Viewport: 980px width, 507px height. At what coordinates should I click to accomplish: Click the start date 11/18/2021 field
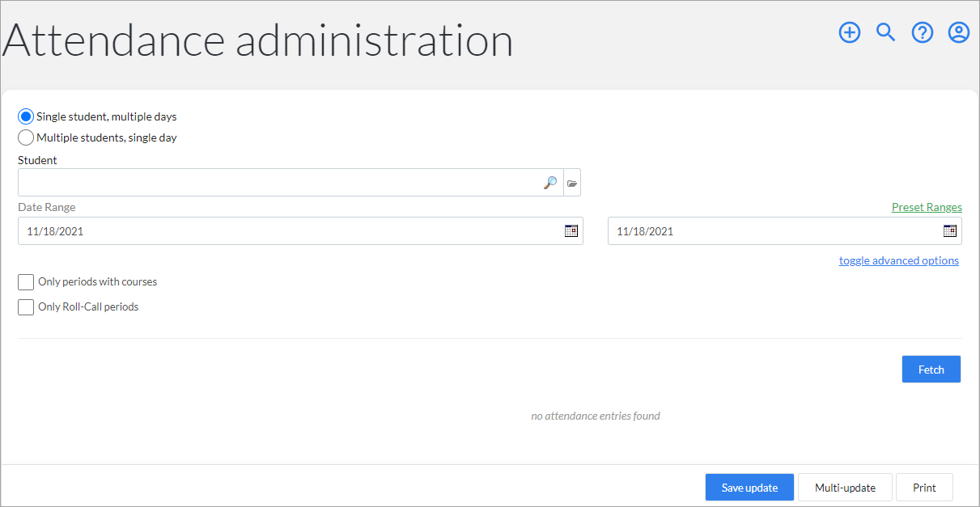click(x=291, y=231)
